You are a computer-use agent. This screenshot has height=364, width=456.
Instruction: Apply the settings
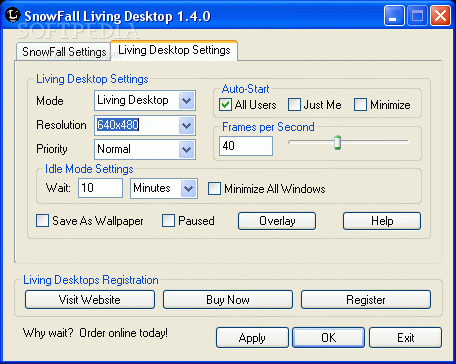click(x=252, y=338)
